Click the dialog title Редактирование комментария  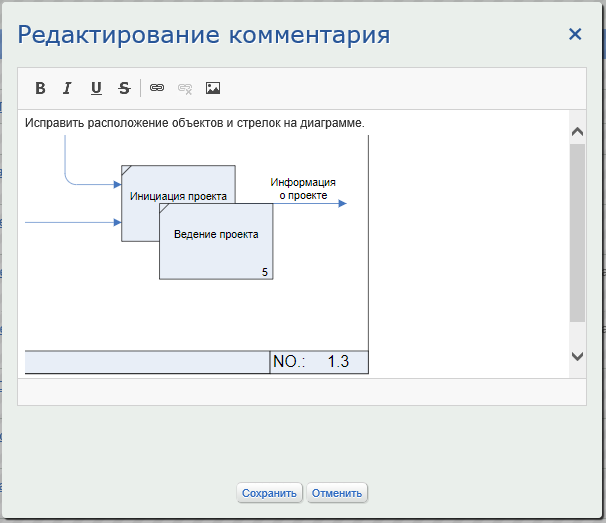[x=204, y=36]
